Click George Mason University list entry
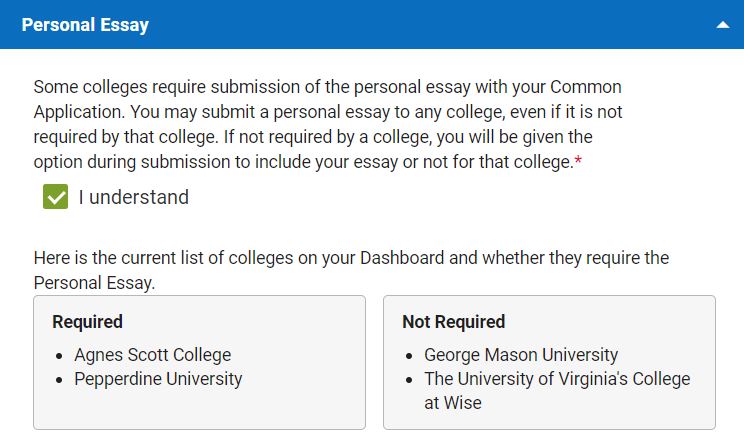The height and width of the screenshot is (440, 744). click(521, 355)
